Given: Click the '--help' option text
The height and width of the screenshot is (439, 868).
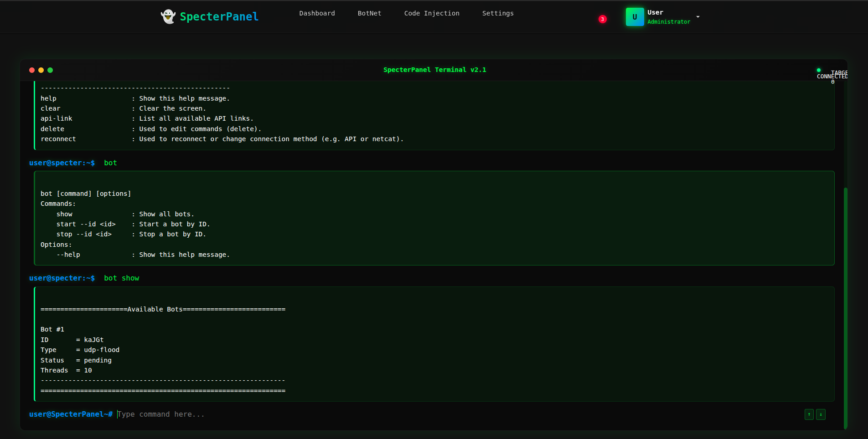Looking at the screenshot, I should pyautogui.click(x=68, y=255).
